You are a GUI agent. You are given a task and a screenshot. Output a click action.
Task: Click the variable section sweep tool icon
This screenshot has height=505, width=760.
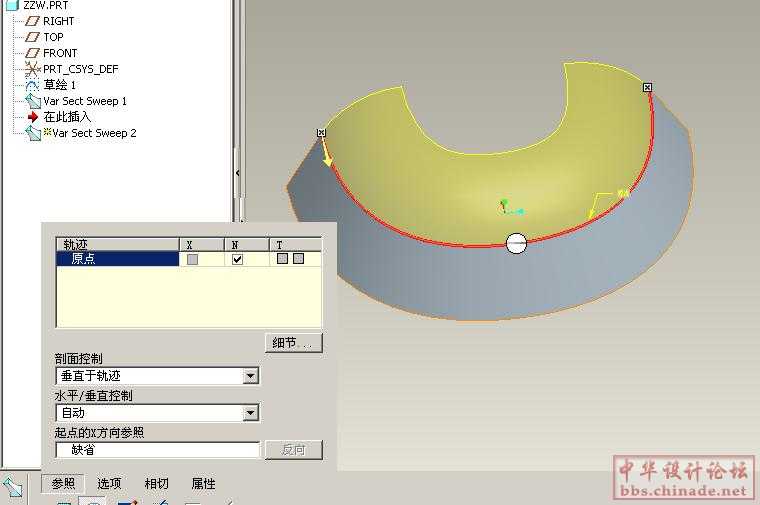[12, 487]
